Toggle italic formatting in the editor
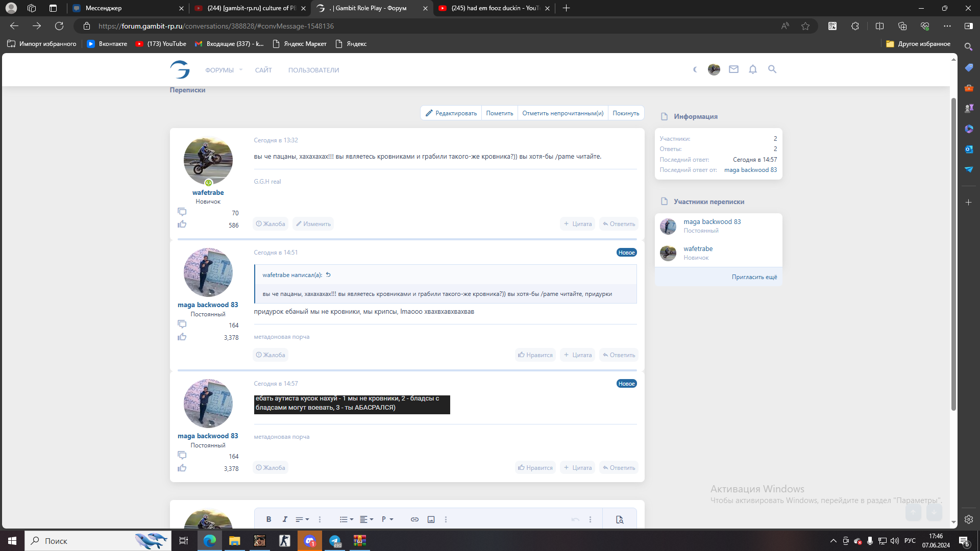This screenshot has height=551, width=980. 285,519
